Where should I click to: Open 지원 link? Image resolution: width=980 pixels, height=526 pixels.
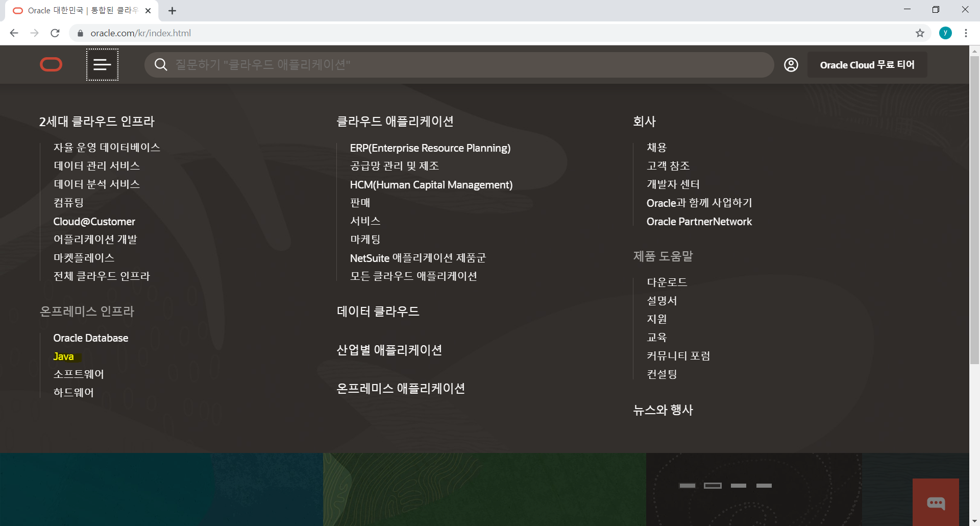pos(656,319)
